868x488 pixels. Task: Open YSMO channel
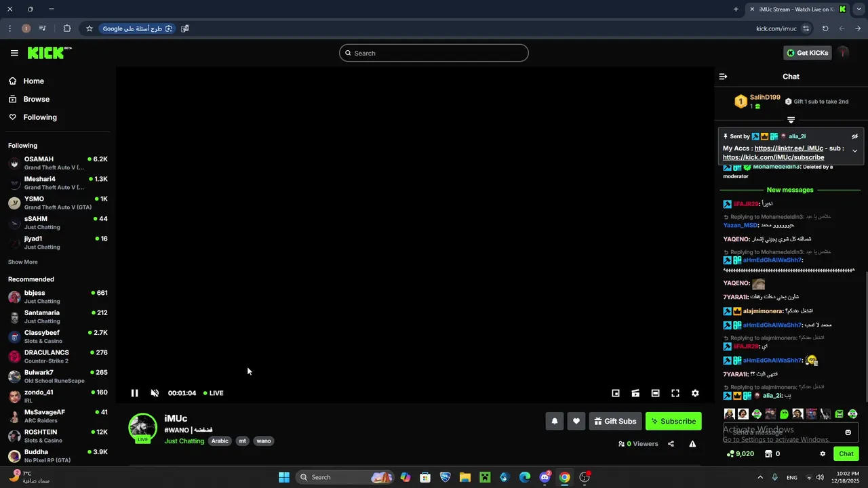coord(58,203)
